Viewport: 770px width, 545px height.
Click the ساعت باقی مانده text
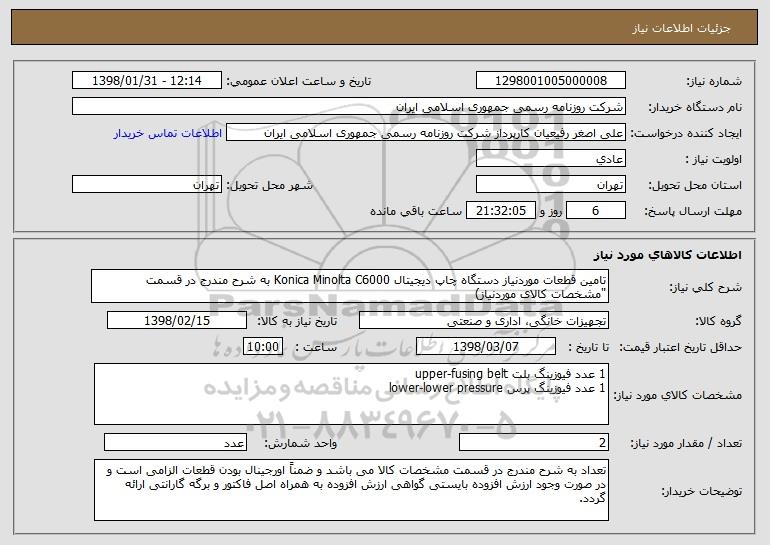(x=416, y=211)
